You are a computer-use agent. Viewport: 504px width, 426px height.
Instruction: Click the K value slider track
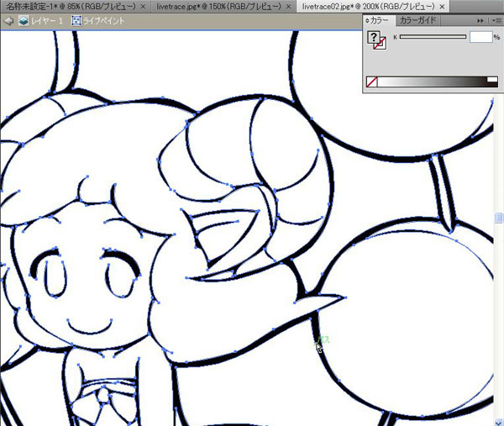pos(433,37)
